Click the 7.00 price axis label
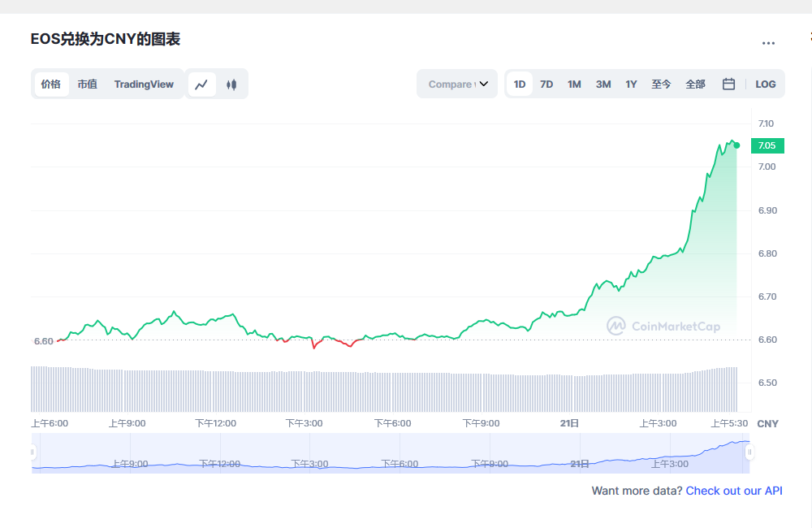 pyautogui.click(x=767, y=167)
